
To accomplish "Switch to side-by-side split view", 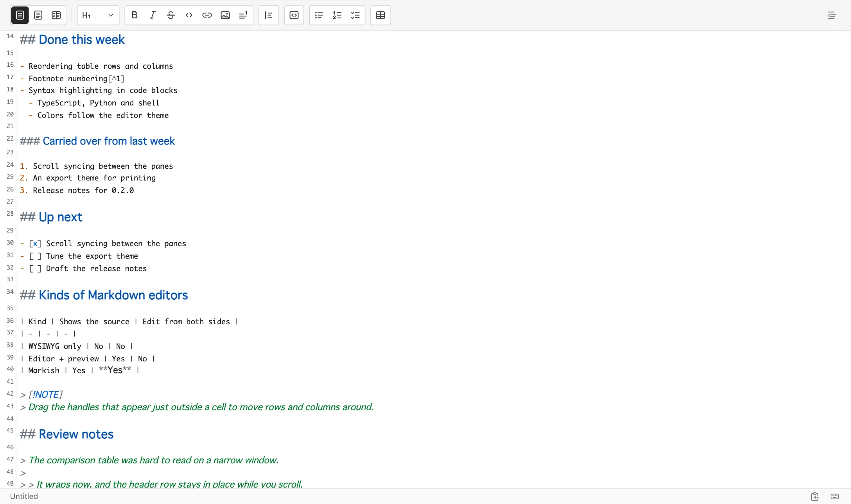I will tap(56, 15).
